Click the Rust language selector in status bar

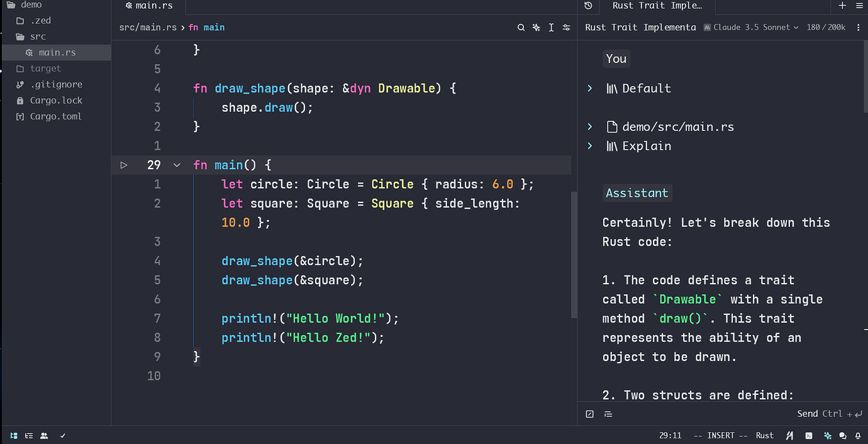click(765, 435)
